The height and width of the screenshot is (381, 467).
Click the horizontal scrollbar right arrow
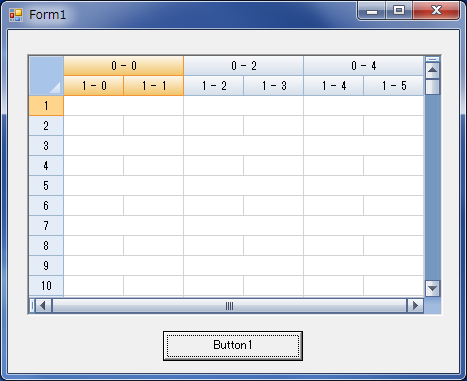pyautogui.click(x=415, y=305)
